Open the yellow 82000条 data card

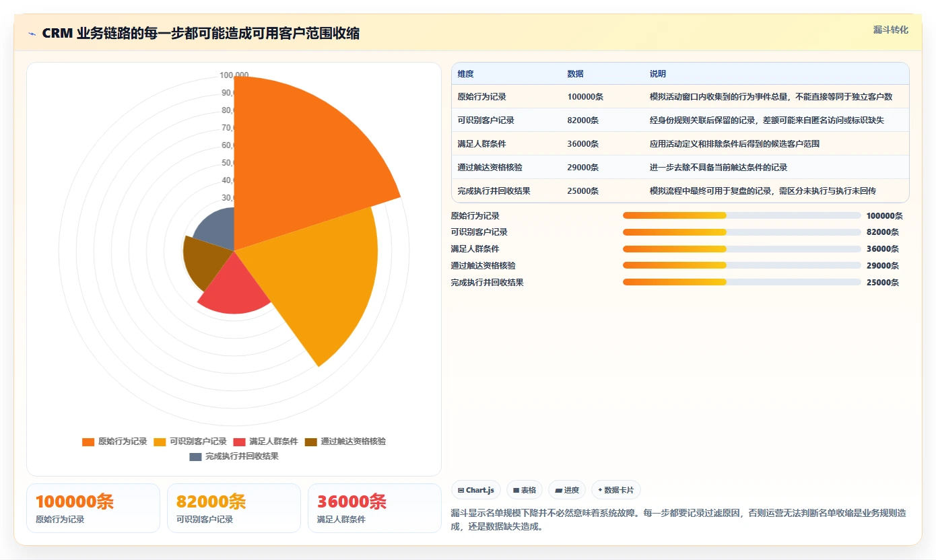pyautogui.click(x=234, y=508)
